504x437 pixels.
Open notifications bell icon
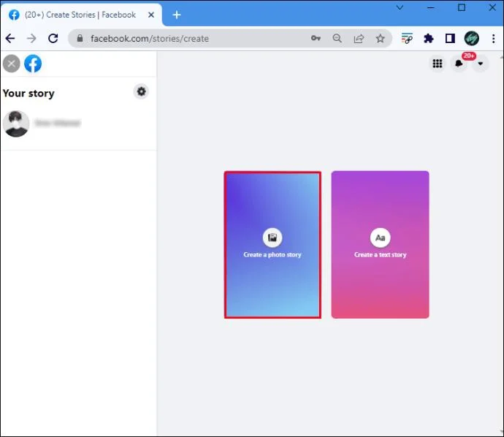coord(459,64)
